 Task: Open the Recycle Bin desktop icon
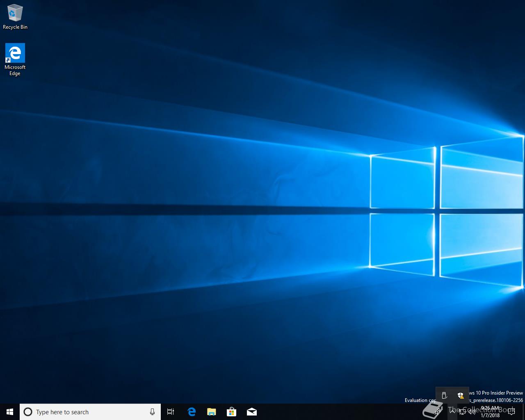[15, 17]
